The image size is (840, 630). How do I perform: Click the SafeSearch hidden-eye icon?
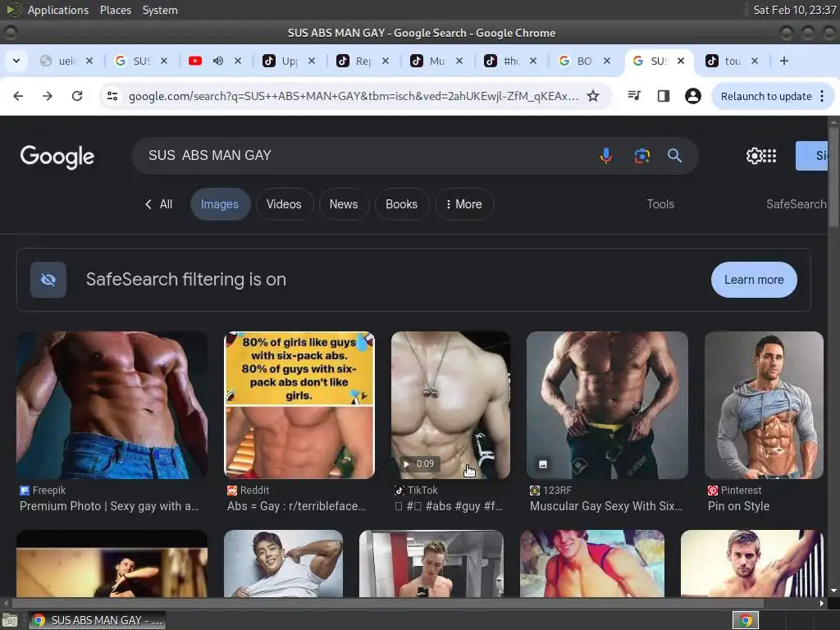(x=48, y=280)
